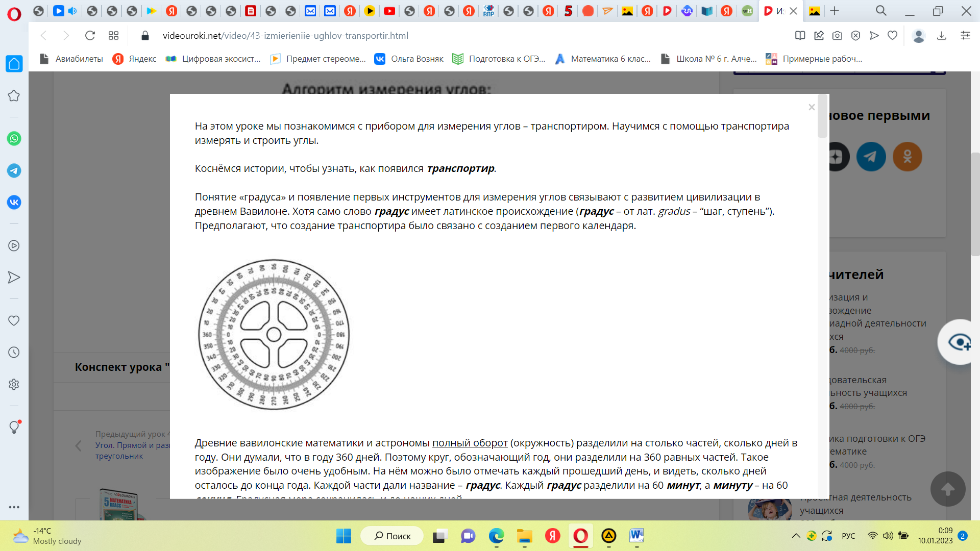The height and width of the screenshot is (551, 980).
Task: View site security lock info
Action: click(145, 36)
